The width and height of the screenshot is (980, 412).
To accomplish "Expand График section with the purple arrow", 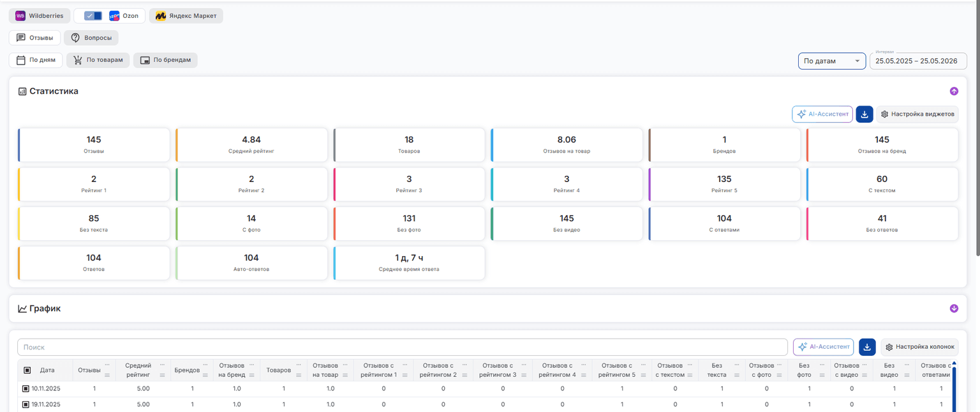I will coord(954,309).
